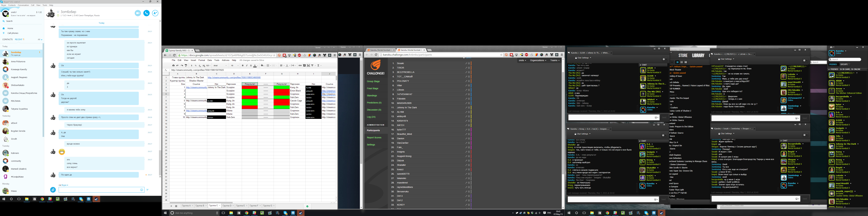The height and width of the screenshot is (216, 868).
Task: Open Challonge tournament Settings link
Action: click(371, 145)
